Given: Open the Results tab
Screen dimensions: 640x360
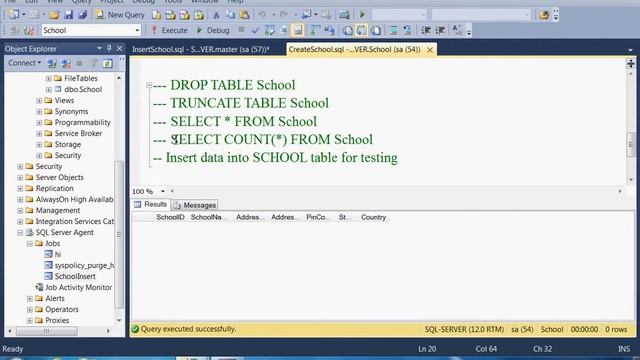Looking at the screenshot, I should 151,204.
